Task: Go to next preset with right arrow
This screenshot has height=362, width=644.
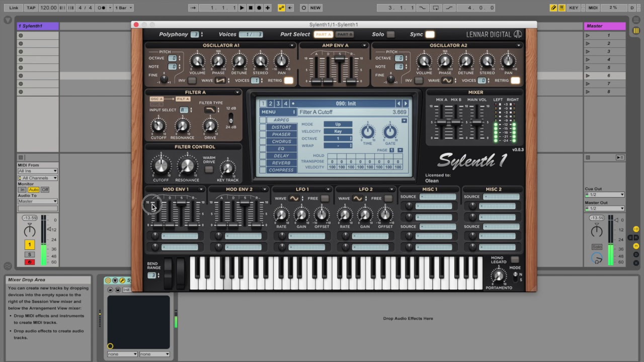Action: 406,104
